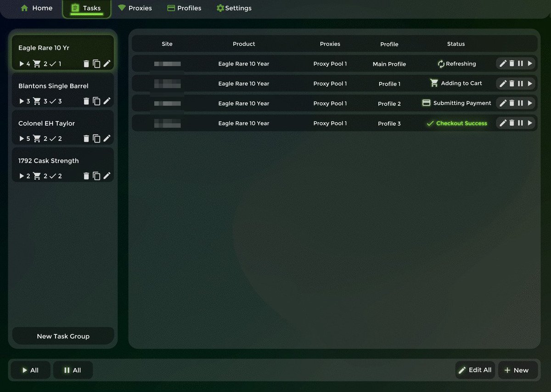The image size is (551, 392).
Task: Start the Profile 1 task
Action: [530, 84]
